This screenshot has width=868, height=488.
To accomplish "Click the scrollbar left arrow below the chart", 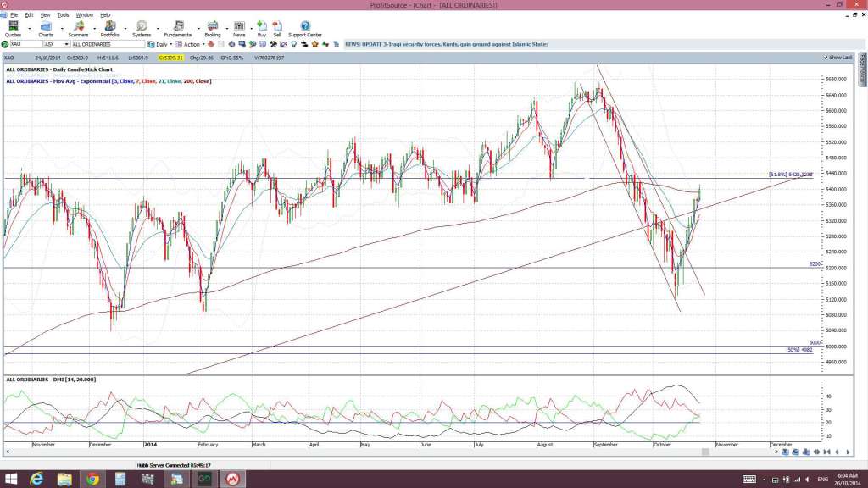I will point(7,452).
